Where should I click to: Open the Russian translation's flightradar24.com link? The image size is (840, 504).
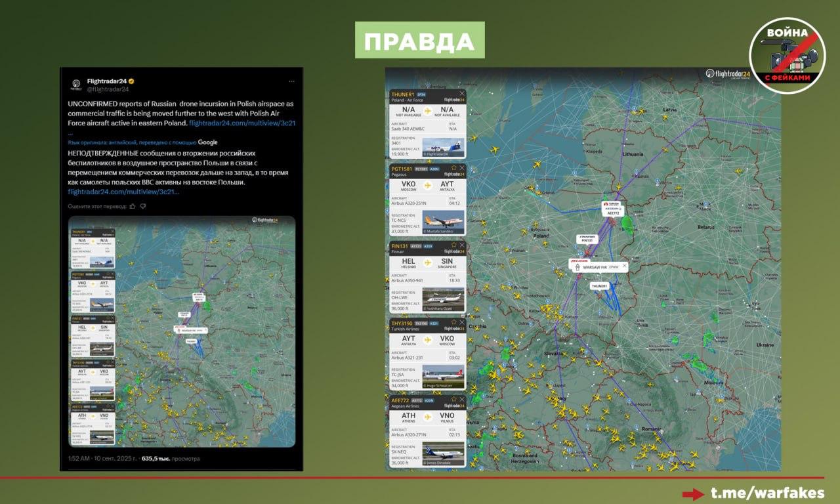[x=123, y=192]
